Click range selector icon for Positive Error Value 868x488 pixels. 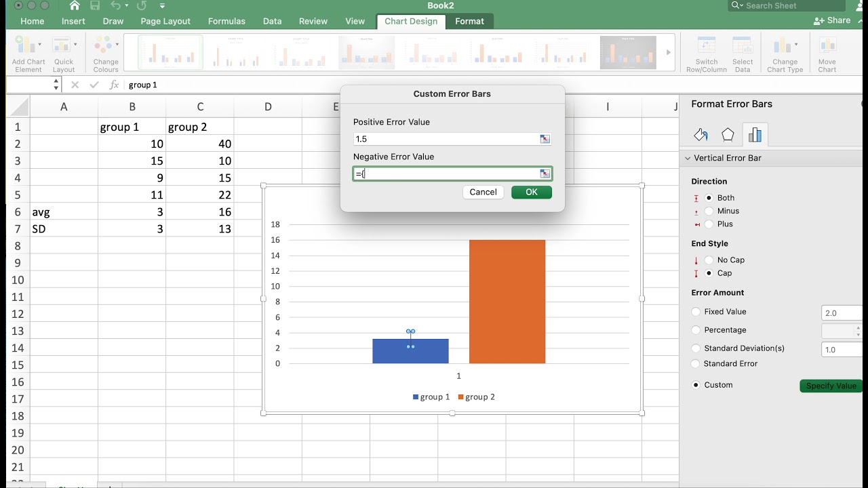(x=545, y=139)
